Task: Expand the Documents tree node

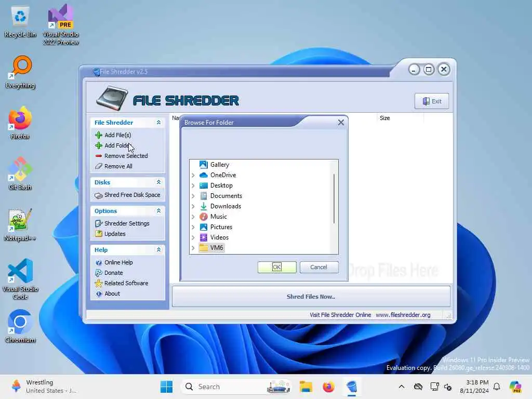Action: (193, 196)
